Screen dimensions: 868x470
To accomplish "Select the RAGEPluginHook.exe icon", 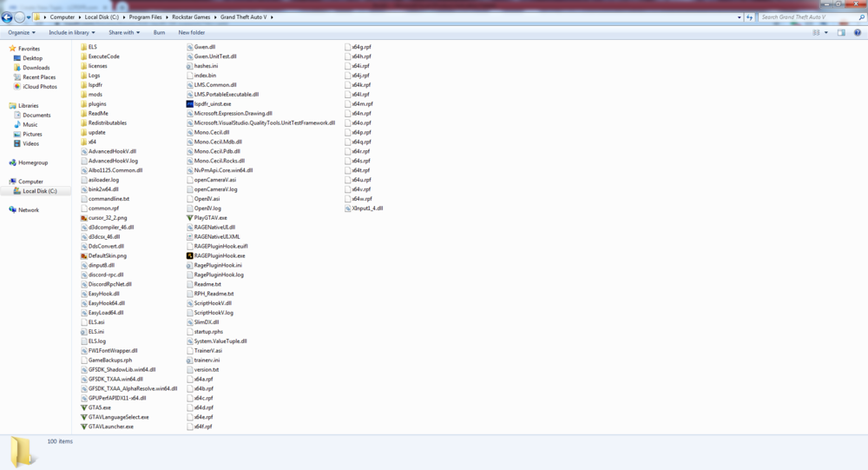I will (x=190, y=255).
